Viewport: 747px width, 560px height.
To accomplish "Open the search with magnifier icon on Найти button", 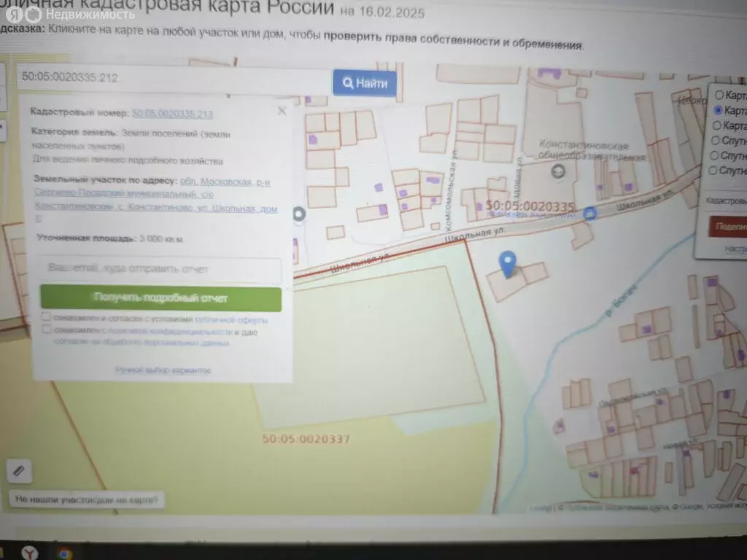I will pos(348,83).
